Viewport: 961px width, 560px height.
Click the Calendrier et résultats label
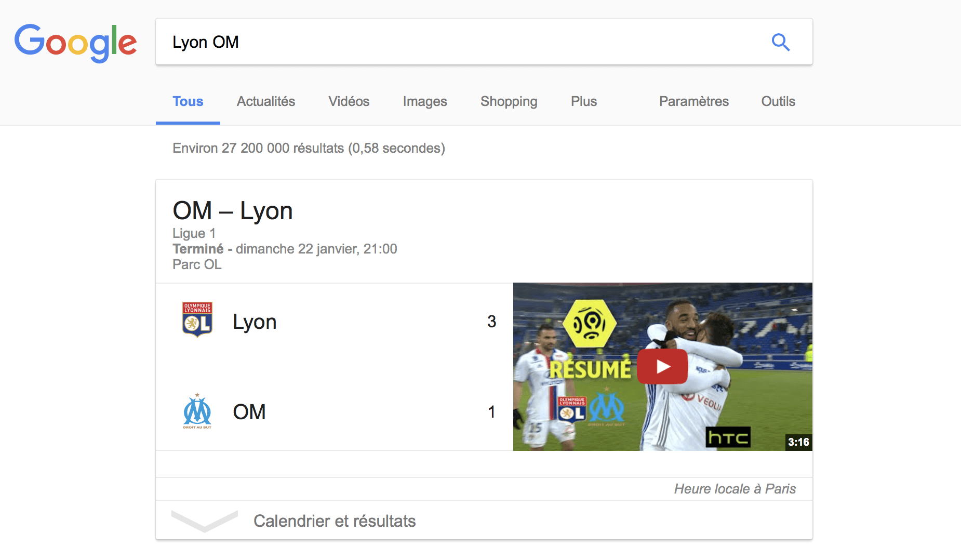pyautogui.click(x=335, y=521)
